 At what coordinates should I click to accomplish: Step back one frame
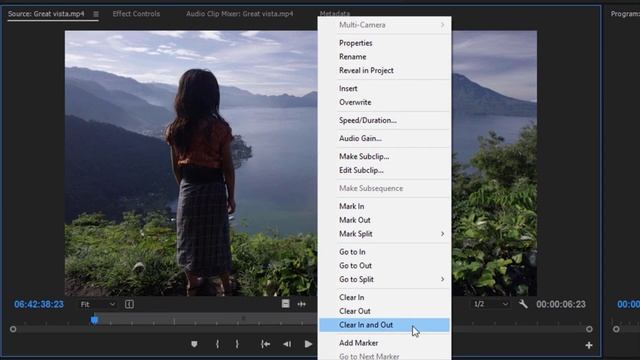coord(287,344)
